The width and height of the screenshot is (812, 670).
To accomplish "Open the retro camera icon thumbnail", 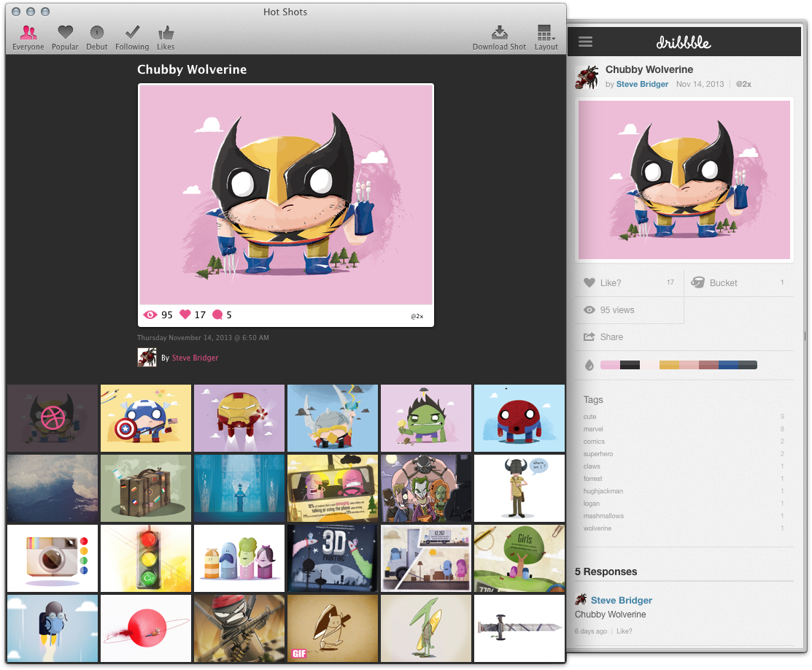I will (53, 558).
